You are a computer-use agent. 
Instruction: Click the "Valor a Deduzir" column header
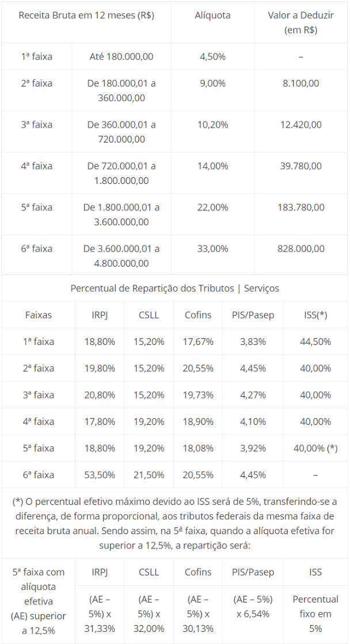pyautogui.click(x=301, y=22)
